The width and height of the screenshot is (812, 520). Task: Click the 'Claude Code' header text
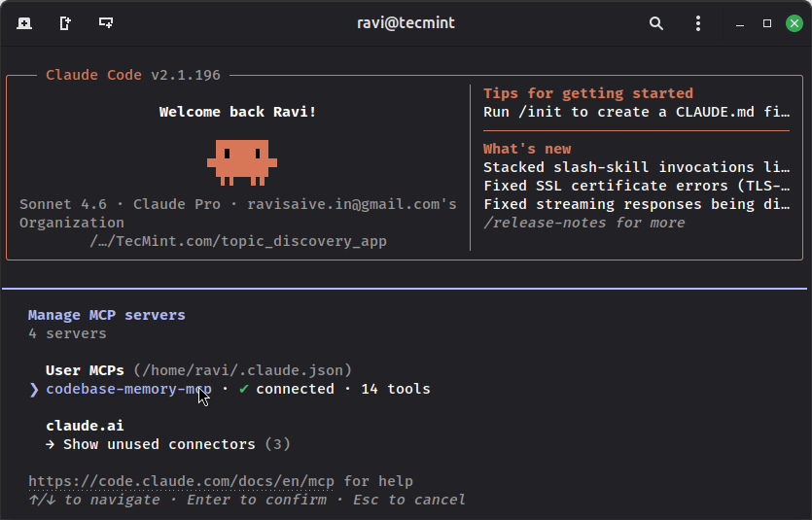[93, 75]
